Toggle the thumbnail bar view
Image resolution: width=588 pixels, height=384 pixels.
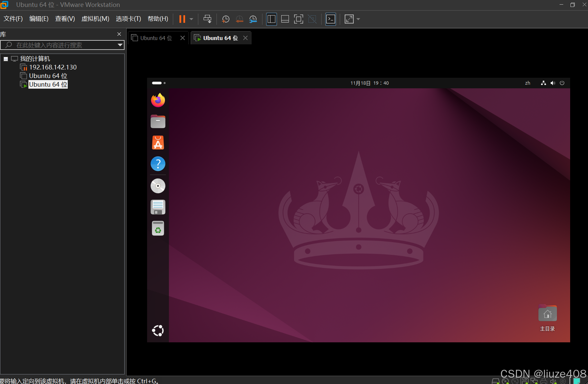click(285, 19)
